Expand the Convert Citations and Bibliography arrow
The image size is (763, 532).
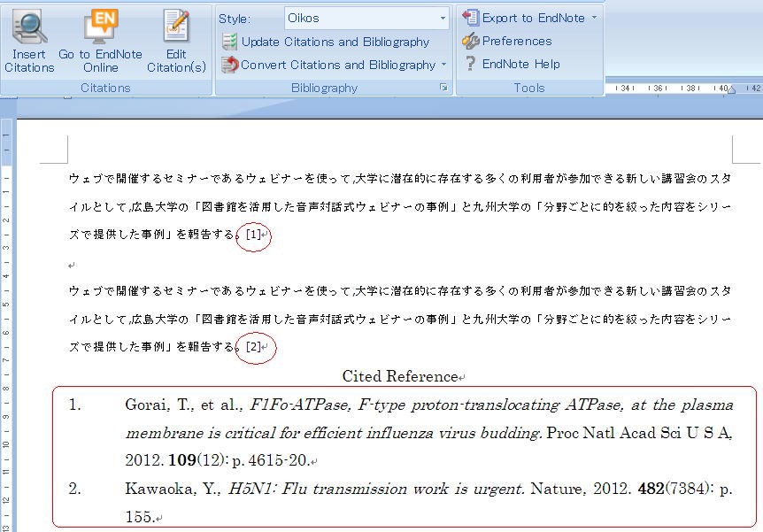pyautogui.click(x=443, y=65)
